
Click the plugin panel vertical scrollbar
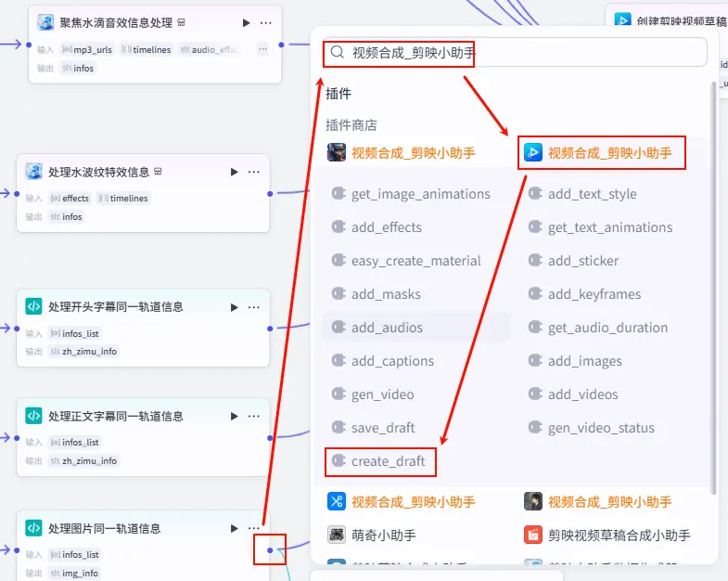click(x=714, y=288)
